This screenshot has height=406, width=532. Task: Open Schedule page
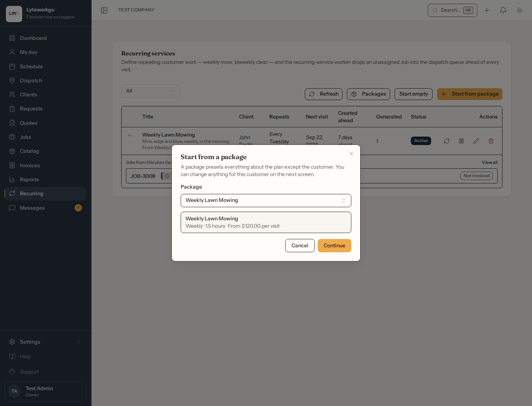45,66
